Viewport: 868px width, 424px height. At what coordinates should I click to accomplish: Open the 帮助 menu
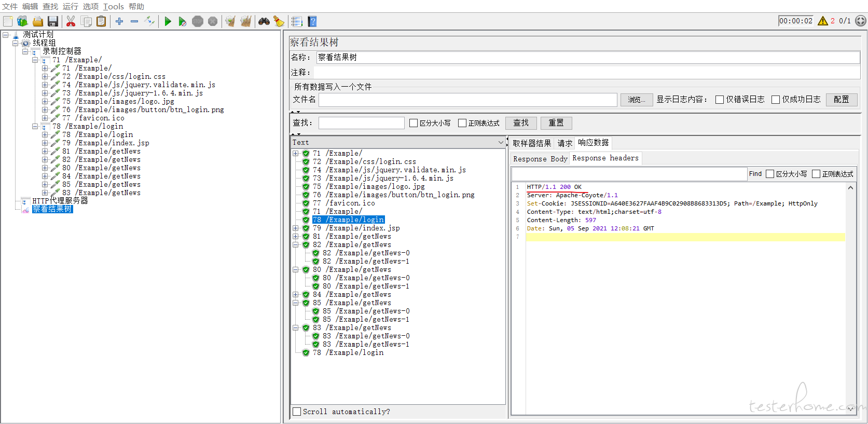(x=136, y=6)
